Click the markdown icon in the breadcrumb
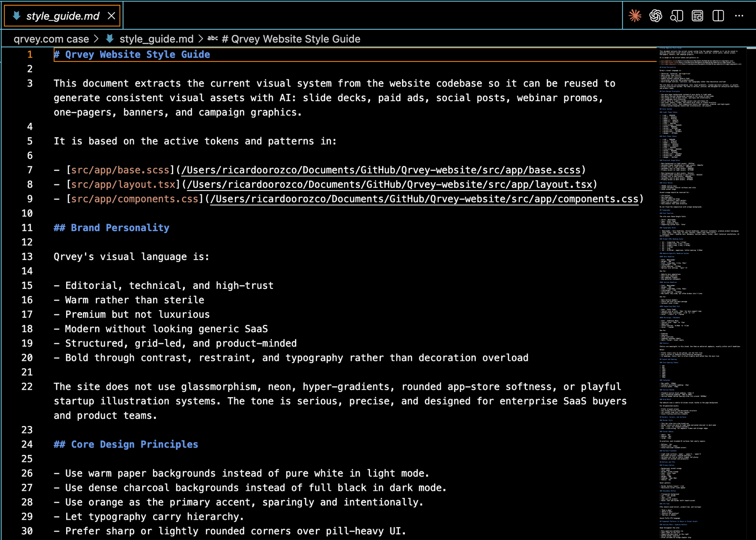Viewport: 756px width, 540px height. pos(110,39)
